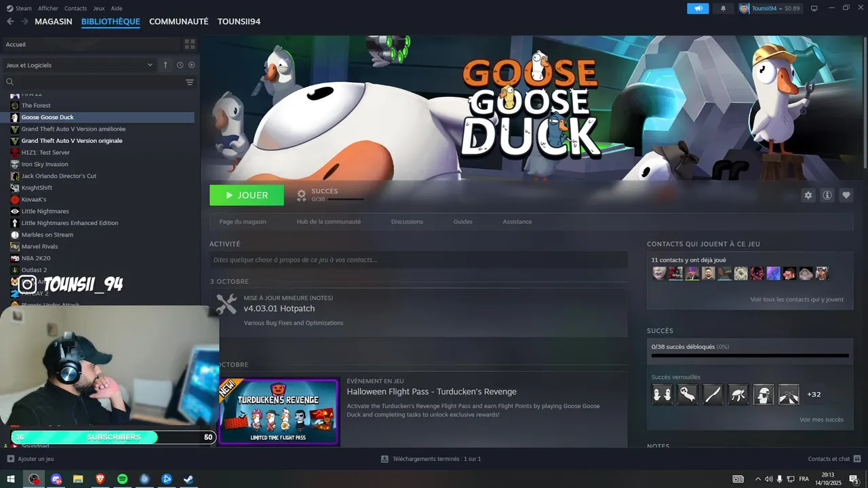This screenshot has height=488, width=868.
Task: Select Little Nightmares Enhanced Edition
Action: click(x=70, y=223)
